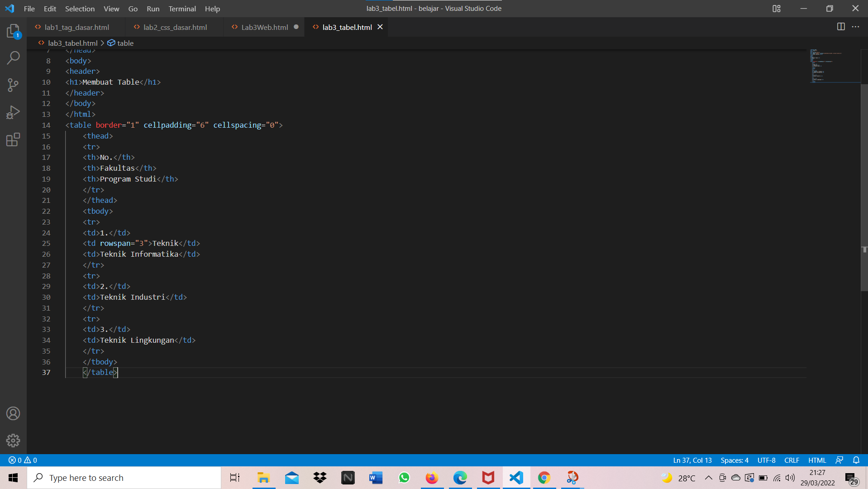Open the notifications bell in status bar

[x=856, y=460]
